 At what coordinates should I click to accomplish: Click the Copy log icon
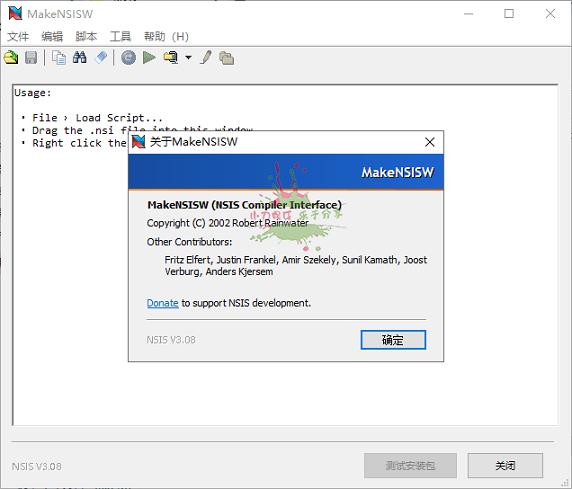[x=59, y=58]
